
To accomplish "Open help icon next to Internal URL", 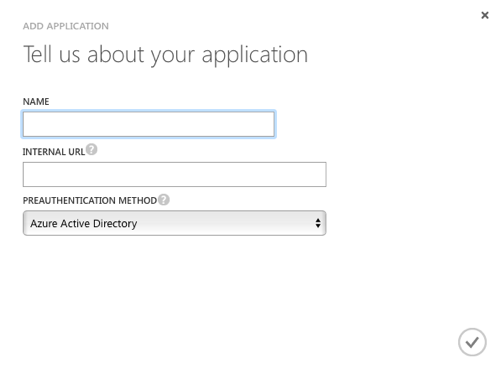I will tap(92, 149).
